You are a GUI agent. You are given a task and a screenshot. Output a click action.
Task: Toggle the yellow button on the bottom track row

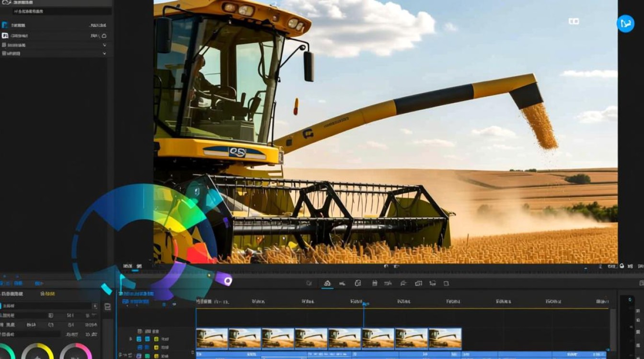coord(156,356)
